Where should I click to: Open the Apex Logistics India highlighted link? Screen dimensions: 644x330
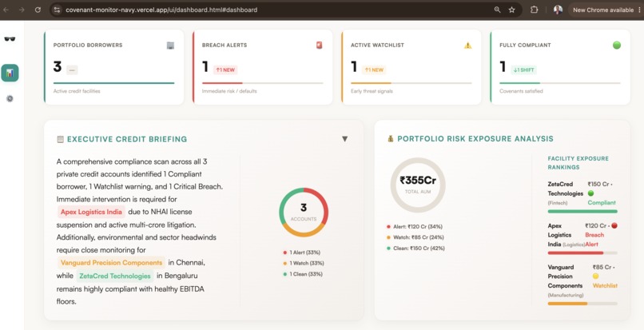pos(91,212)
